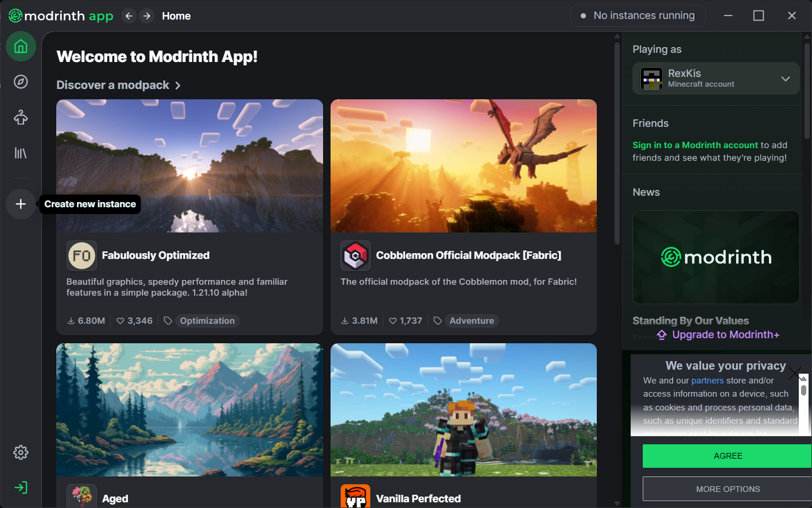Open Settings gear in sidebar

(x=21, y=452)
